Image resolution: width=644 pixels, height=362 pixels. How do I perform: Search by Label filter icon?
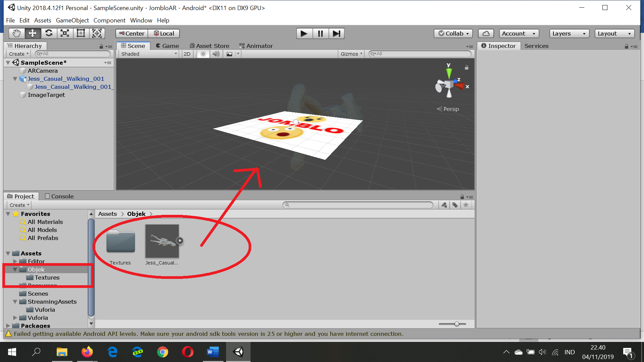(x=455, y=205)
